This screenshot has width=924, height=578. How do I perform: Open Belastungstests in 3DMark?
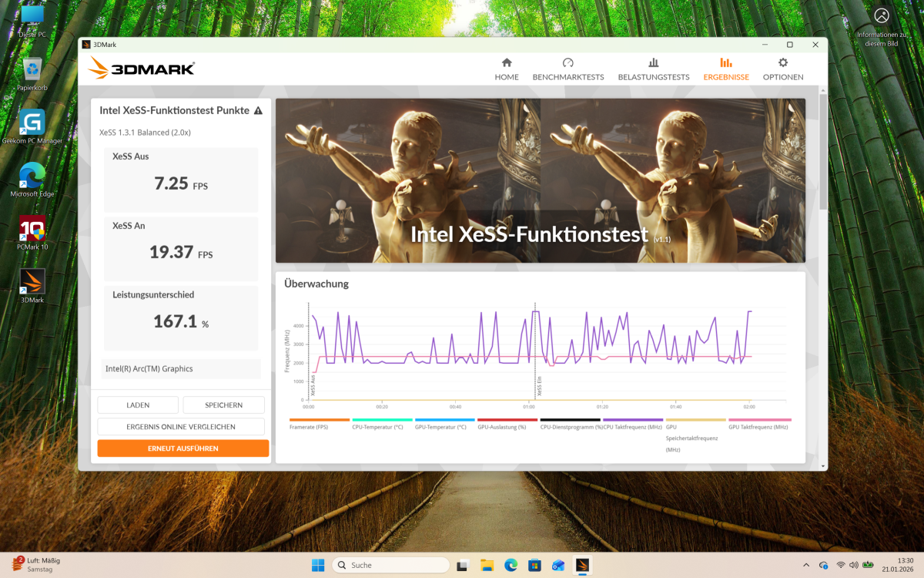pos(654,68)
